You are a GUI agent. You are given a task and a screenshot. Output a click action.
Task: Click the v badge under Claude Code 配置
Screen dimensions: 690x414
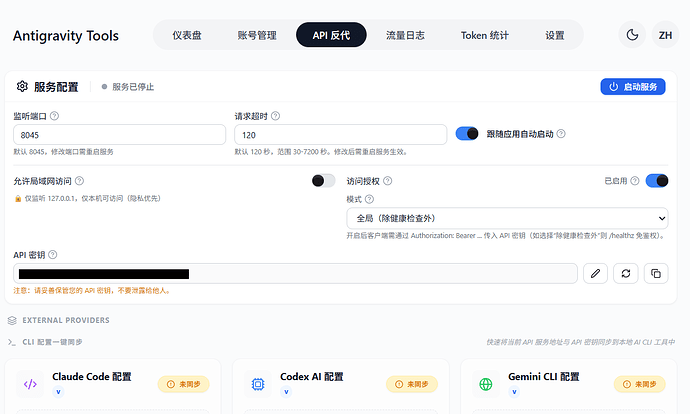(58, 392)
